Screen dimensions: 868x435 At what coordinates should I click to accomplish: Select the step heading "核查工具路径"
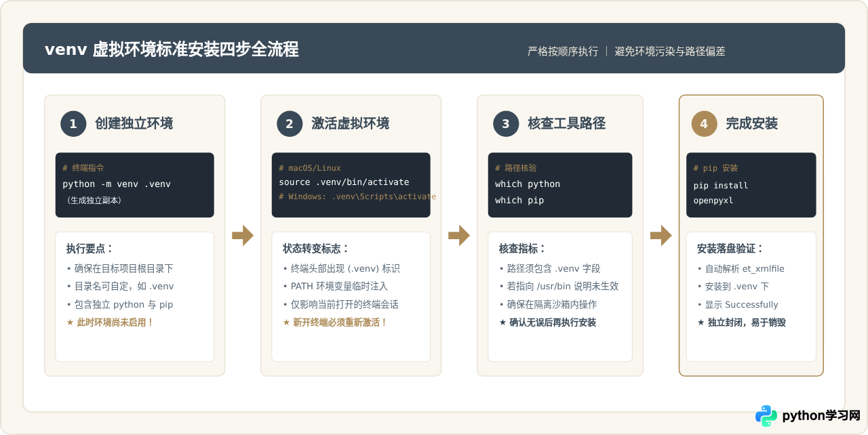point(567,123)
